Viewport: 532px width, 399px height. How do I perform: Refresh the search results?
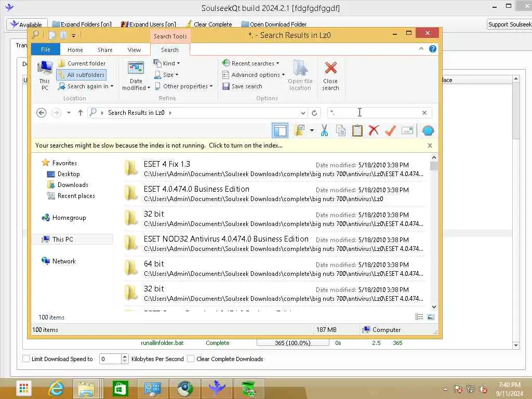[x=314, y=113]
